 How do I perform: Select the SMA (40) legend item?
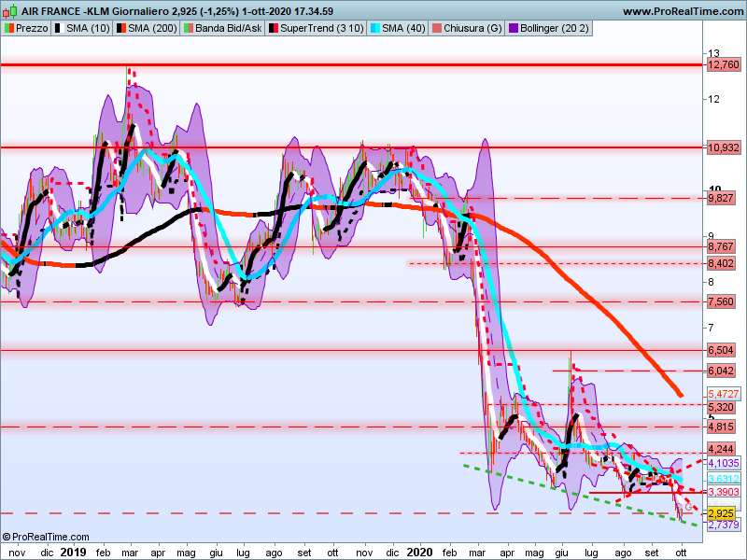pyautogui.click(x=398, y=28)
